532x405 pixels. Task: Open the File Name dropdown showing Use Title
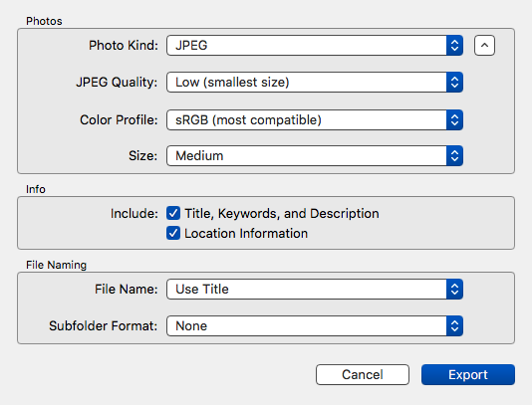coord(315,290)
